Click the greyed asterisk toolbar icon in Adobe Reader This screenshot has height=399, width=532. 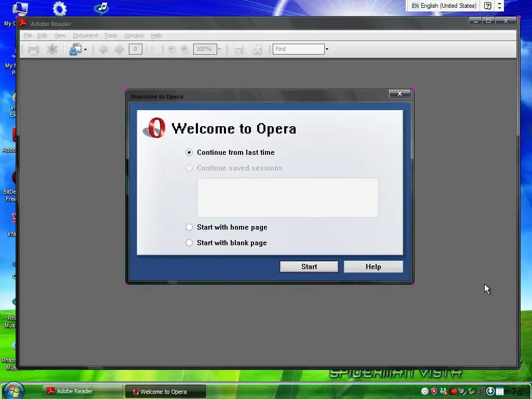pos(52,49)
